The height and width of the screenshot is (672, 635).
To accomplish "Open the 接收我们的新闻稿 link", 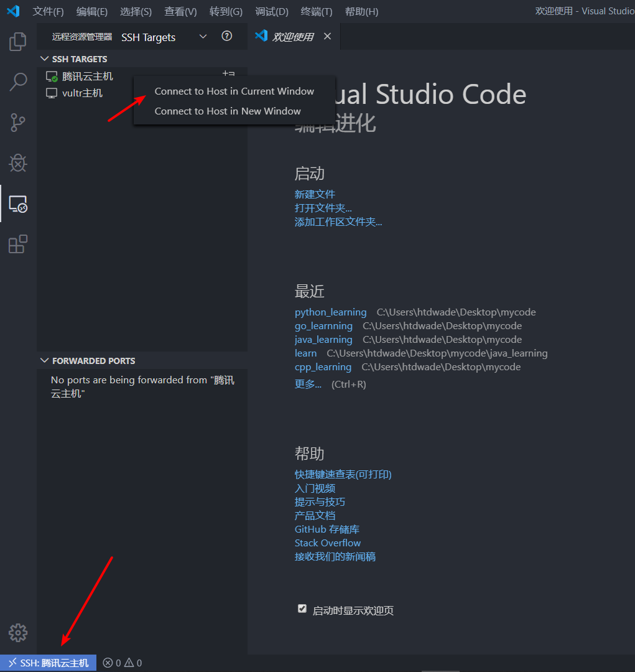I will 335,557.
